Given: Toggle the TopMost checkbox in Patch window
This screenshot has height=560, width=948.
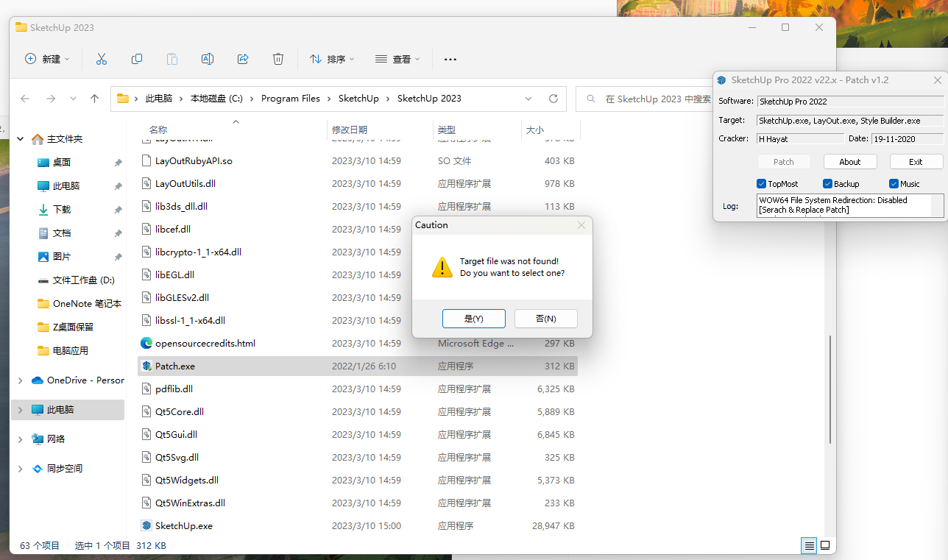Looking at the screenshot, I should pyautogui.click(x=761, y=184).
